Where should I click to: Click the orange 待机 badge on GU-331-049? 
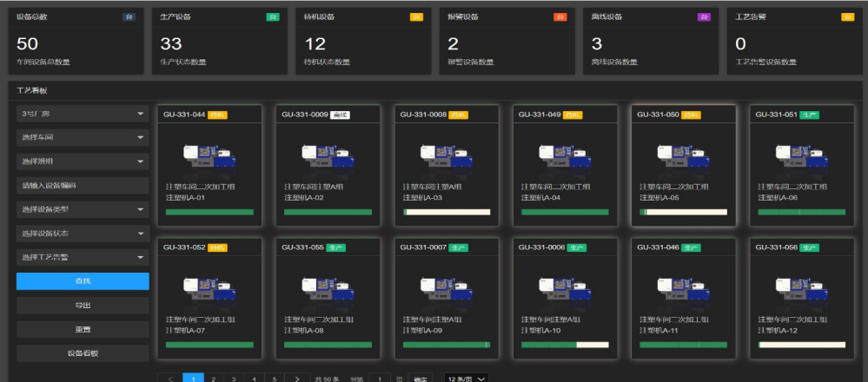click(x=573, y=114)
